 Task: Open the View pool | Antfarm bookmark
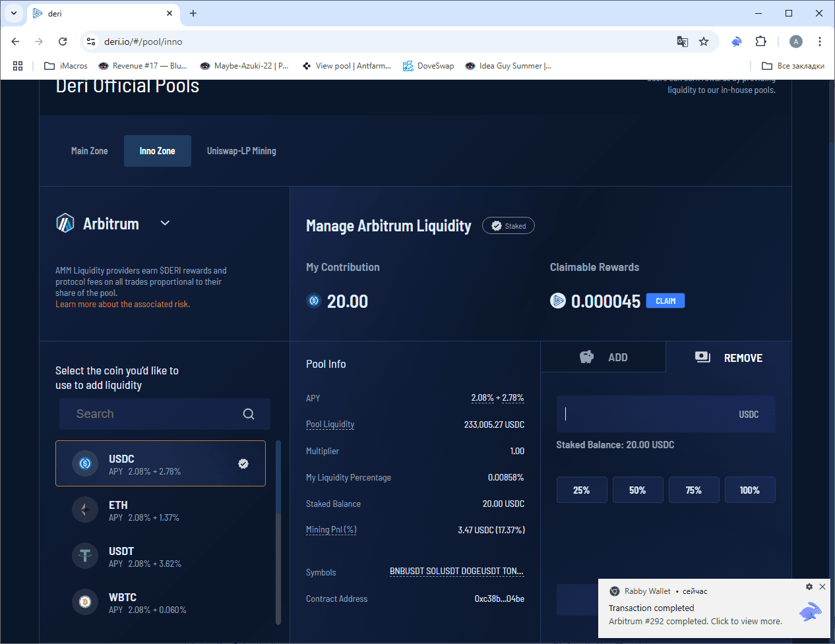[346, 66]
